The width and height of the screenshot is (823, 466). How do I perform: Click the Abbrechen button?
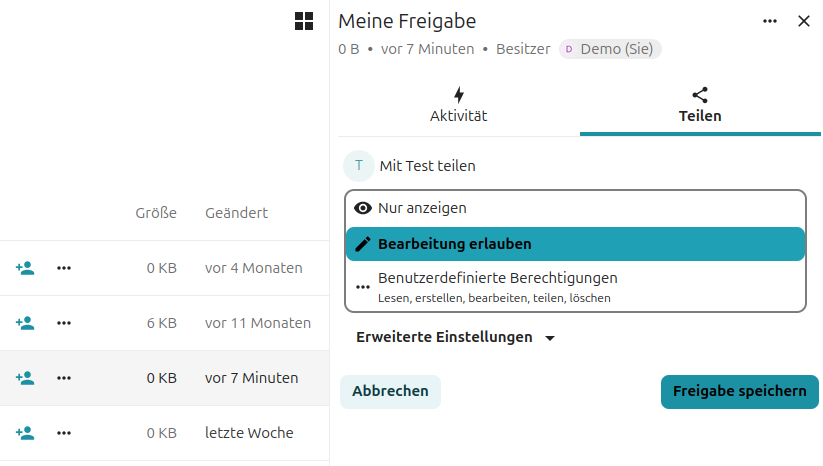390,391
